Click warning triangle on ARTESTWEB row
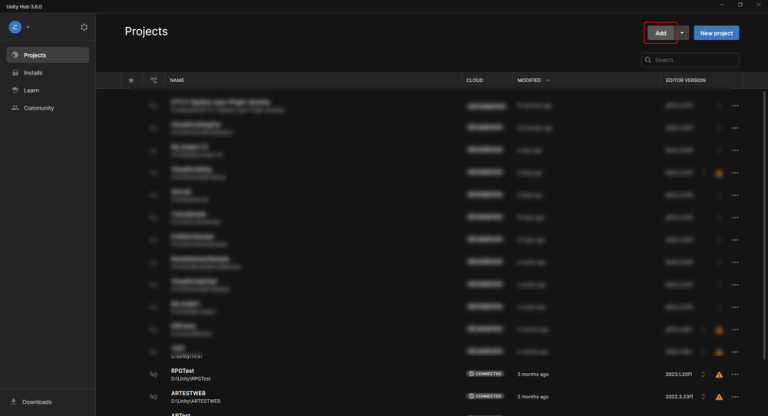This screenshot has height=416, width=768. tap(719, 397)
